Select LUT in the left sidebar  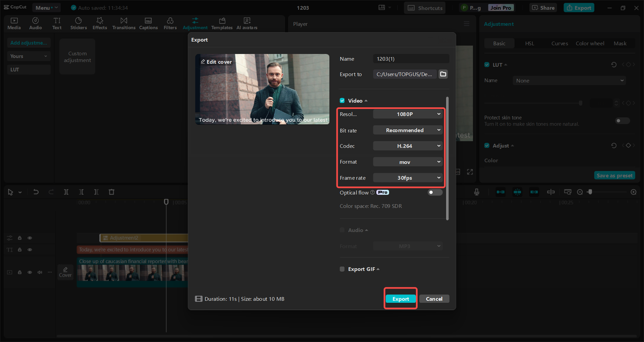(x=29, y=69)
